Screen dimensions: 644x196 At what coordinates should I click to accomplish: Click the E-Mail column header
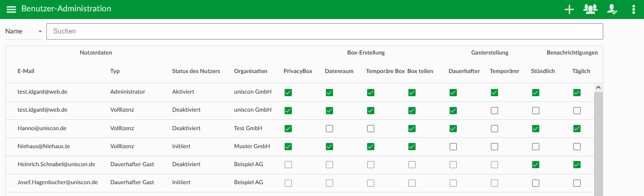[x=26, y=71]
